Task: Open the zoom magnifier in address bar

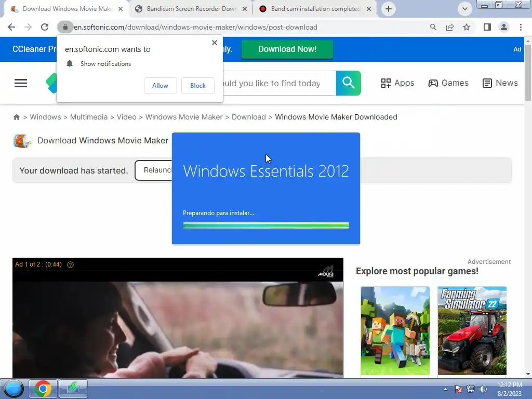Action: [433, 27]
